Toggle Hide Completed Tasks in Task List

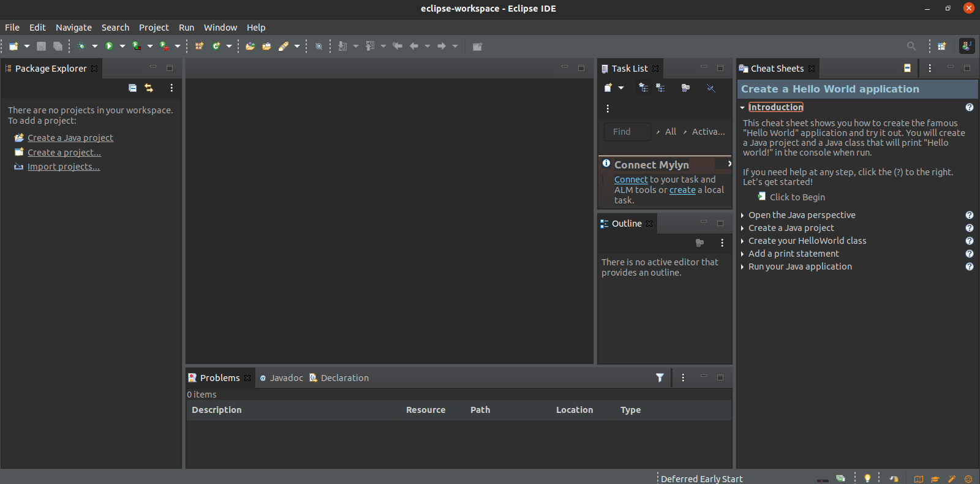711,88
